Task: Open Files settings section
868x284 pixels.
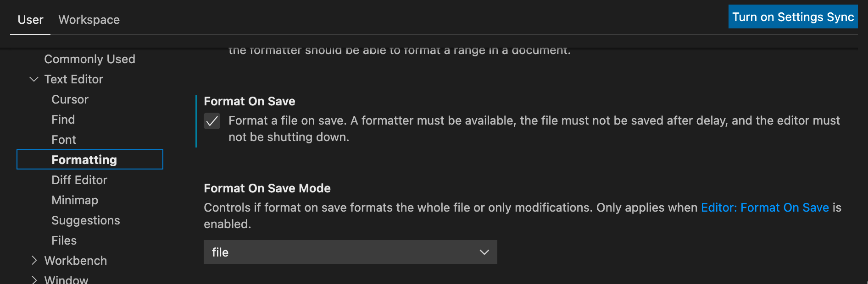Action: pos(64,240)
